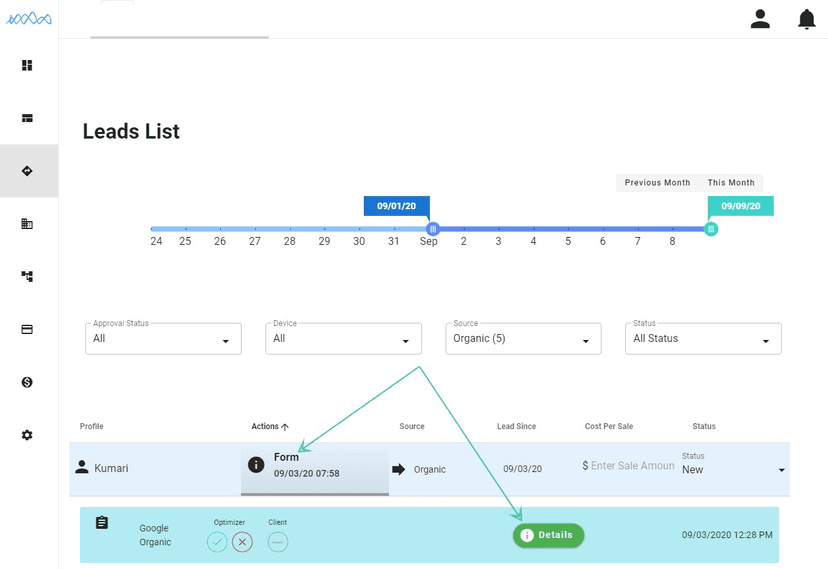Click the green Details button

point(548,535)
